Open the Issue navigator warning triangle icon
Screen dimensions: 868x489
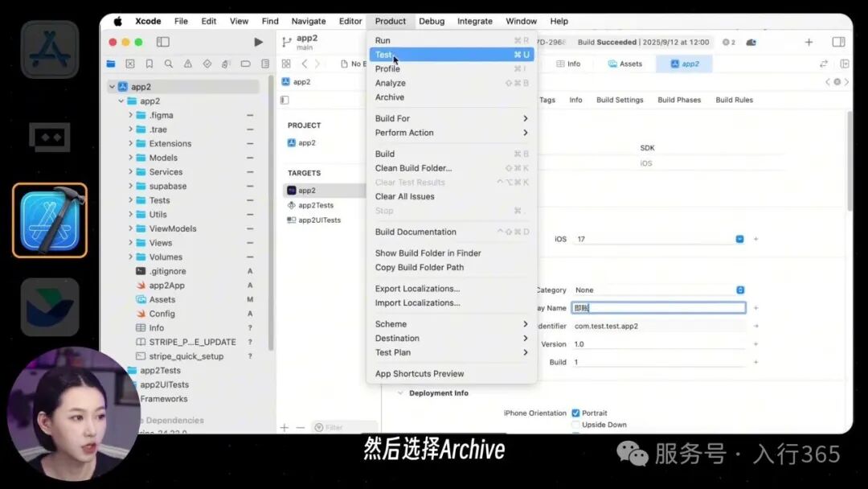point(186,64)
